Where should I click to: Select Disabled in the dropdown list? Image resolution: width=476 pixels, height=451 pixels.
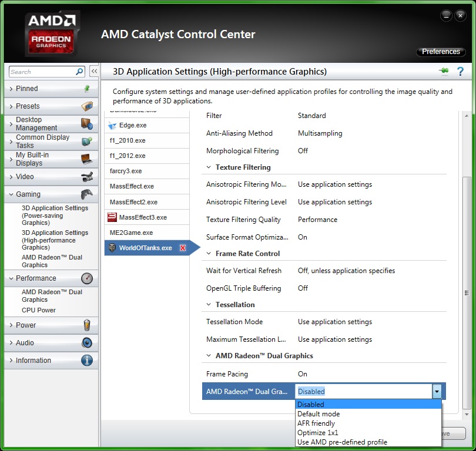click(368, 404)
